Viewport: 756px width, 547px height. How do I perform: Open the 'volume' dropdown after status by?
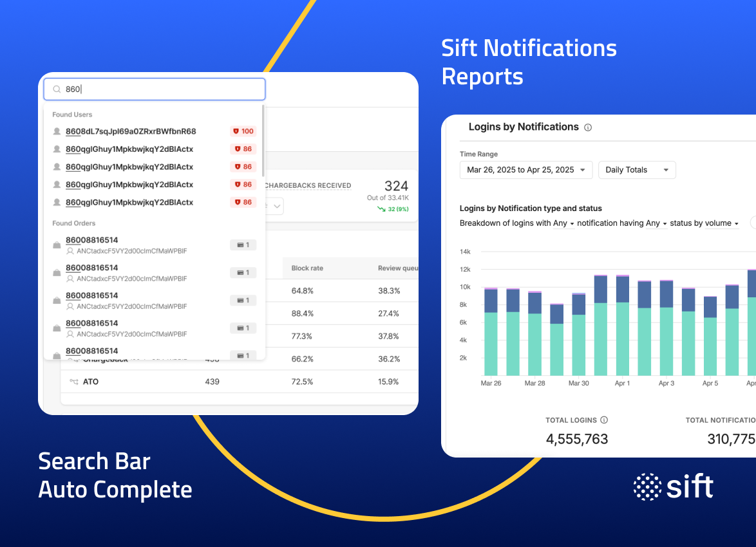coord(722,223)
